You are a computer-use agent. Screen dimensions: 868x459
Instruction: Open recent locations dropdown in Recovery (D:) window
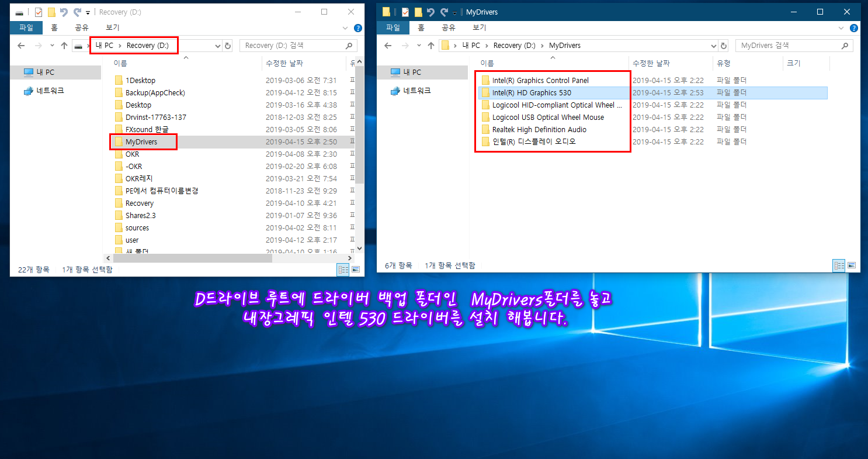[52, 46]
